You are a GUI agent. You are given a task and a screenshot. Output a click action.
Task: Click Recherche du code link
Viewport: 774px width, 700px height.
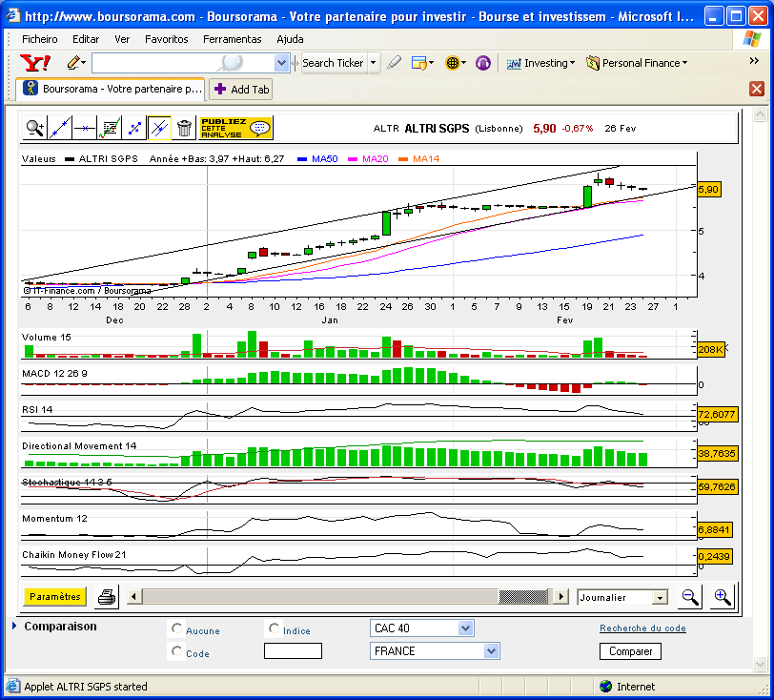pos(642,628)
